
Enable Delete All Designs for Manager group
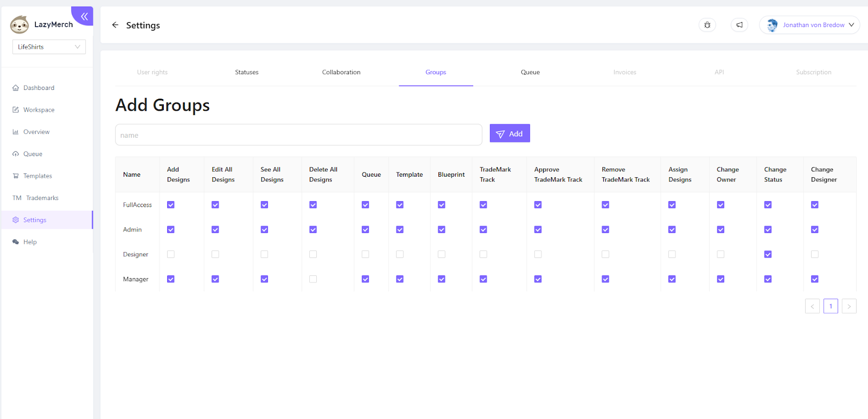coord(313,279)
